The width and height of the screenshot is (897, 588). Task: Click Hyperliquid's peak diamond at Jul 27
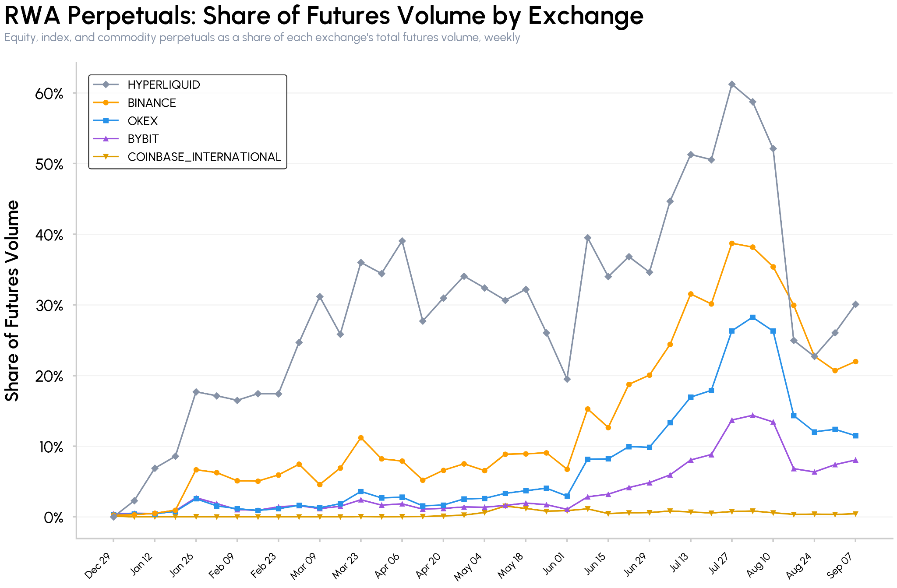732,84
